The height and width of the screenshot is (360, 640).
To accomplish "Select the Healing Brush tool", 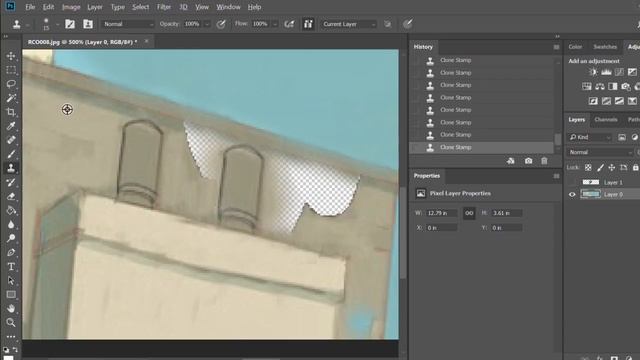I will [x=11, y=140].
